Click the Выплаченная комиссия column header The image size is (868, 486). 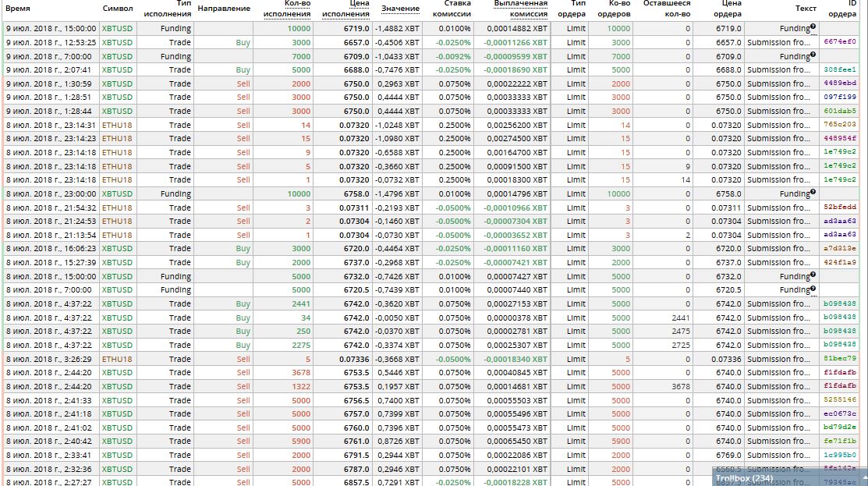tap(520, 9)
